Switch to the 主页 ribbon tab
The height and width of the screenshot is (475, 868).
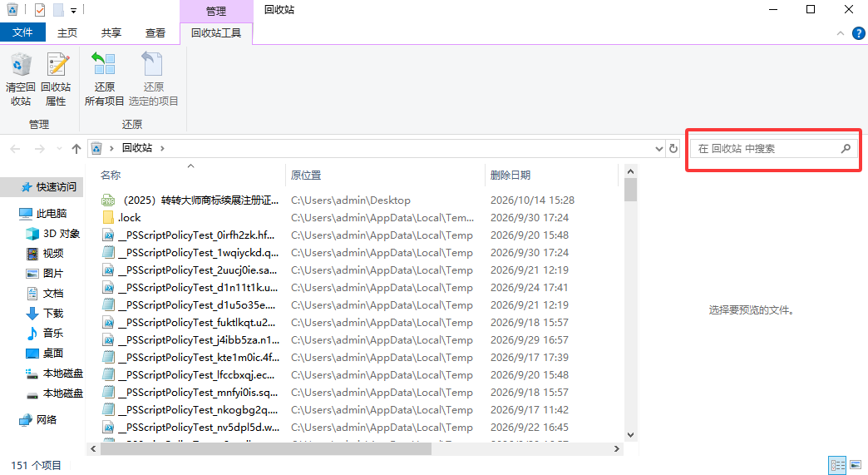pos(67,32)
